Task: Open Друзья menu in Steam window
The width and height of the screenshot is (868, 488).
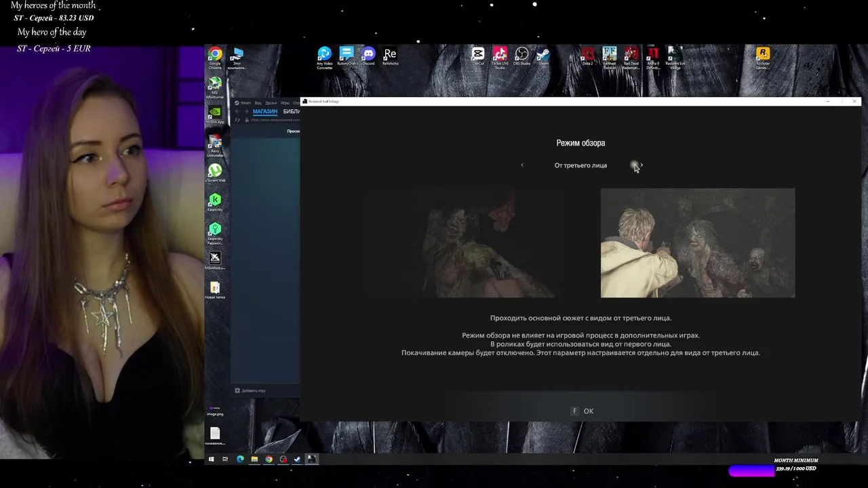Action: click(271, 103)
